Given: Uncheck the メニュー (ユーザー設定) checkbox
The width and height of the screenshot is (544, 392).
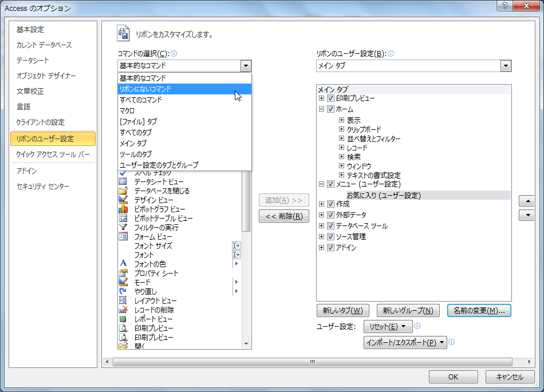Looking at the screenshot, I should (330, 184).
